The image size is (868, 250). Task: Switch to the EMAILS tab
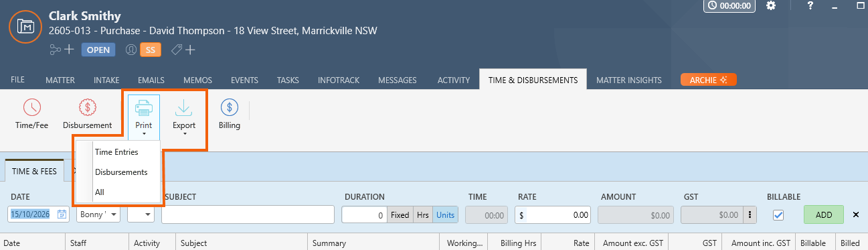151,80
